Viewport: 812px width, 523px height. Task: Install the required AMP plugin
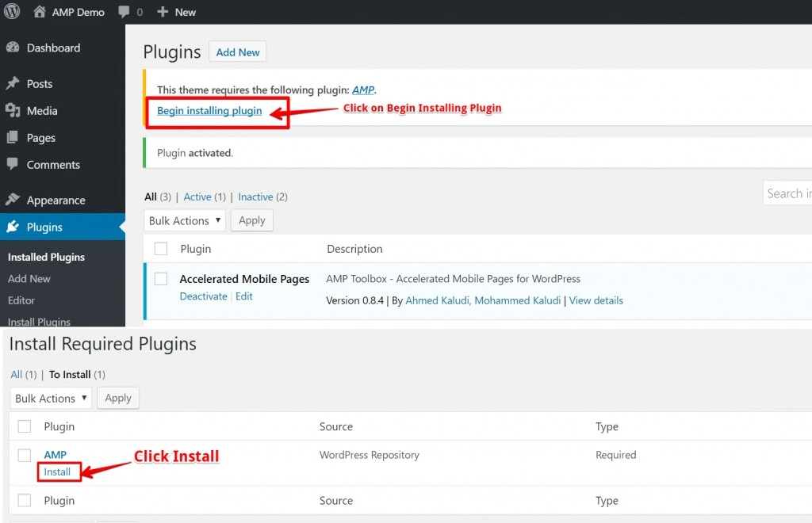(59, 471)
